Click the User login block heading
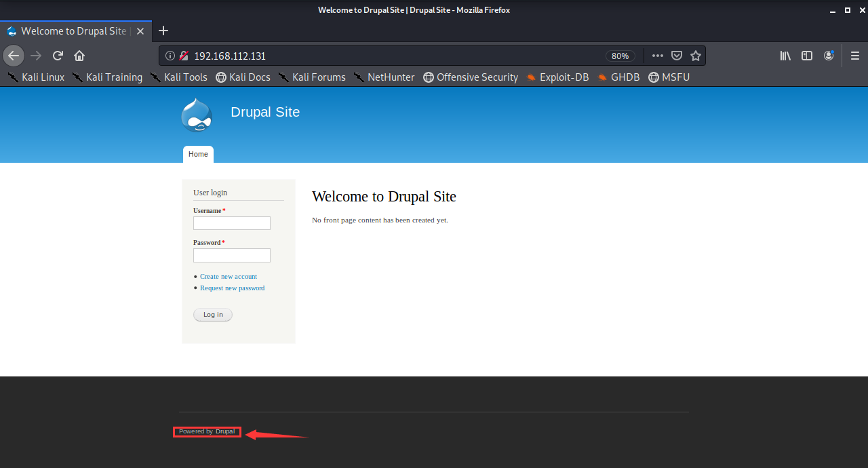 pyautogui.click(x=210, y=193)
